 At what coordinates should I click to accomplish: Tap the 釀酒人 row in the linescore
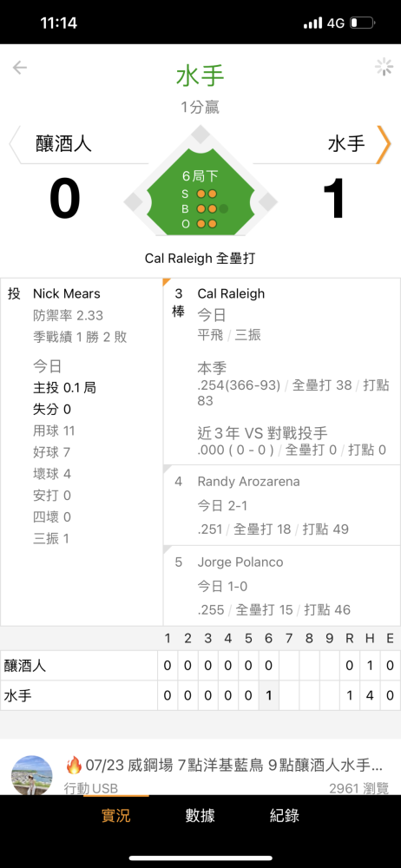pos(200,666)
